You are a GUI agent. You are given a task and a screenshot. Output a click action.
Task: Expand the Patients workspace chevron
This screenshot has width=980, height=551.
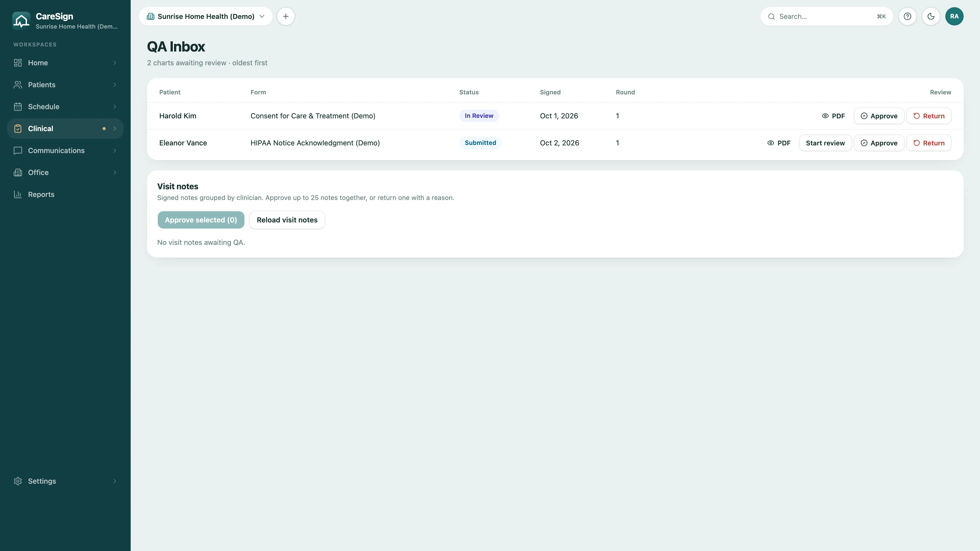pos(115,85)
